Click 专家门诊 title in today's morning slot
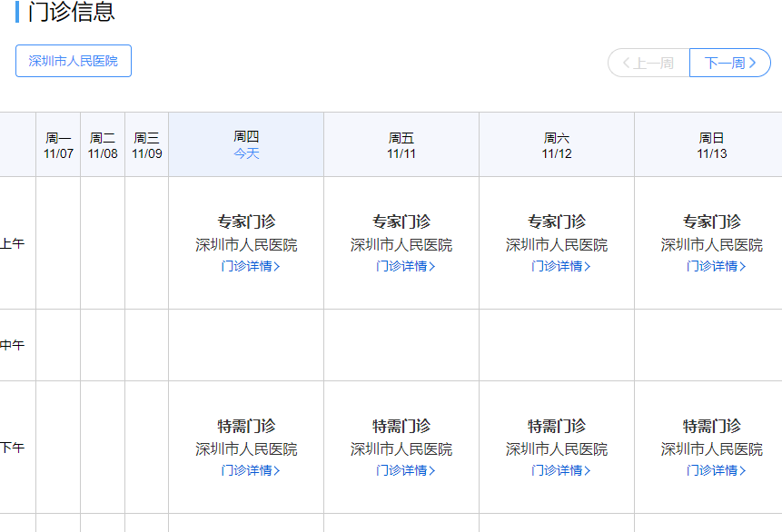The width and height of the screenshot is (782, 532). [x=246, y=222]
